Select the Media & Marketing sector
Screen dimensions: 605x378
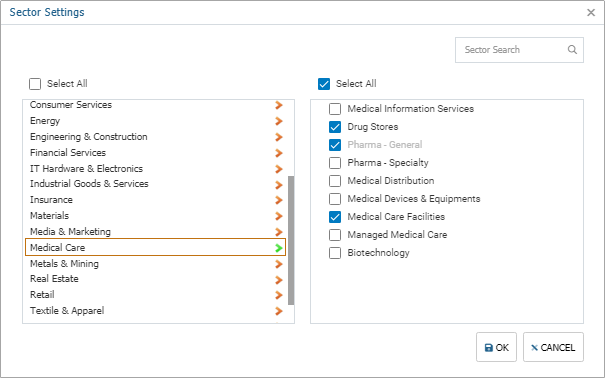pyautogui.click(x=155, y=232)
